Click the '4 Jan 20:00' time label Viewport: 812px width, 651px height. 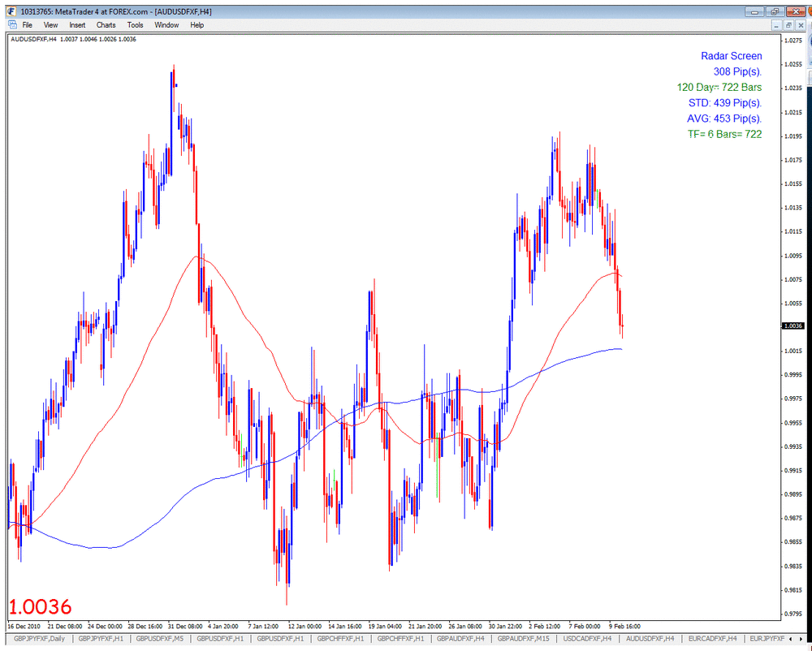223,625
